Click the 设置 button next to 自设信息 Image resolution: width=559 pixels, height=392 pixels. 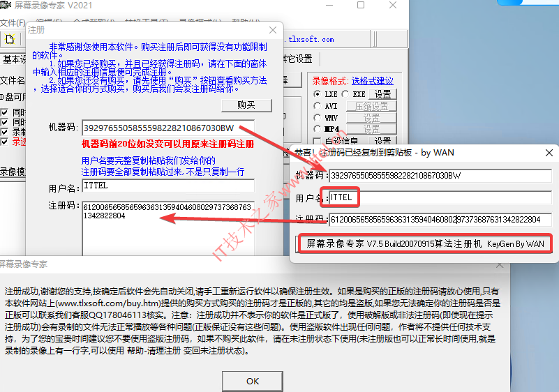click(x=382, y=141)
